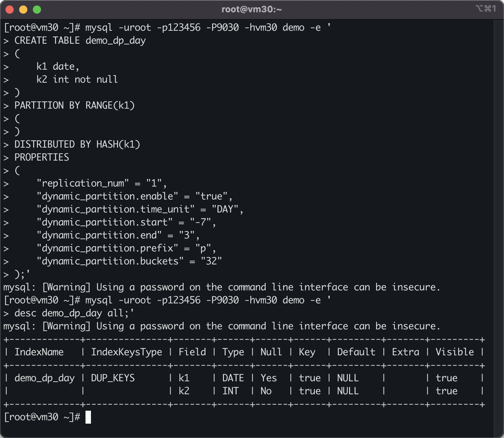Click the DISTRIBUTED BY HASH(k1) text
This screenshot has height=438, width=504.
(x=77, y=144)
